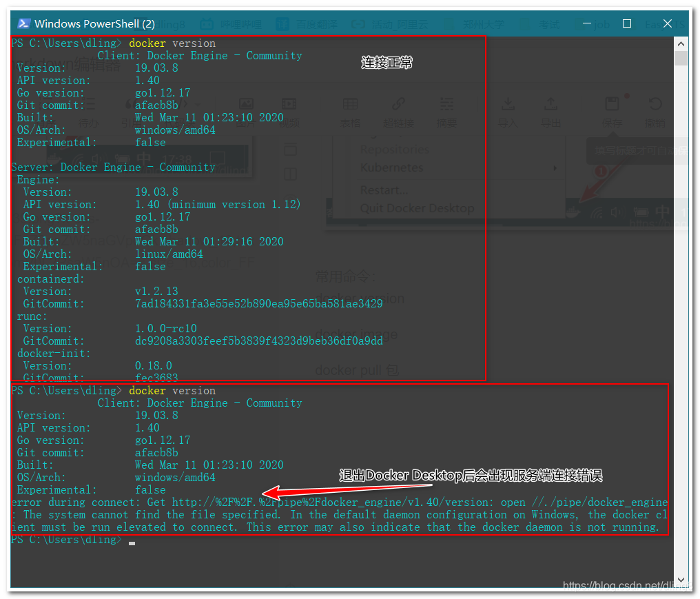The height and width of the screenshot is (599, 700).
Task: Click the "1.0.0-rc10" runc version
Action: click(165, 329)
